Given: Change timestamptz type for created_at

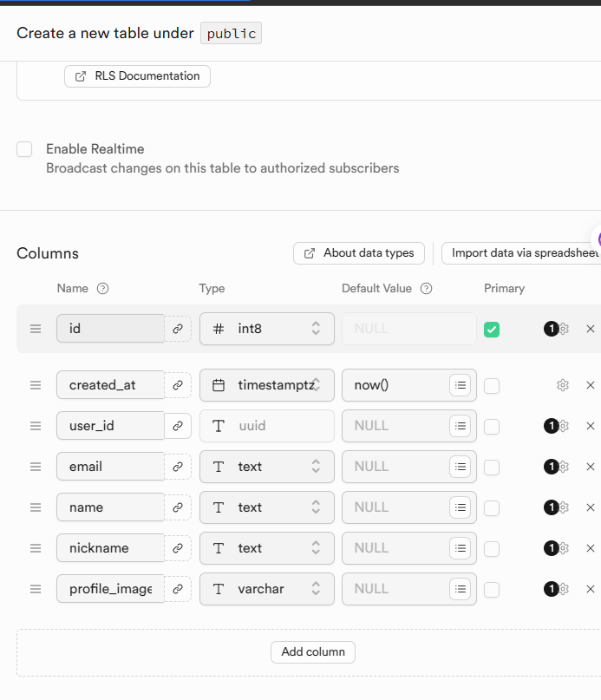Looking at the screenshot, I should (267, 385).
